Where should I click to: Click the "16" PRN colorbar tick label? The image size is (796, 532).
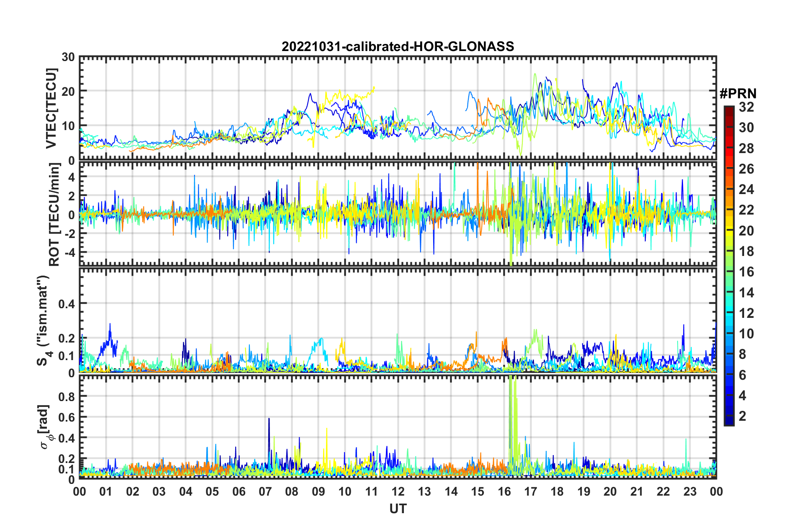[746, 272]
